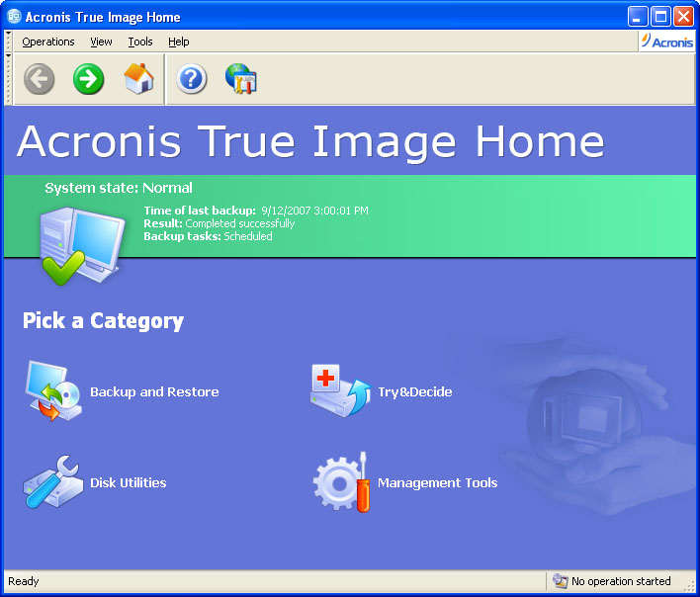Click the Acronis logo in the menu bar
The width and height of the screenshot is (700, 597).
point(667,42)
